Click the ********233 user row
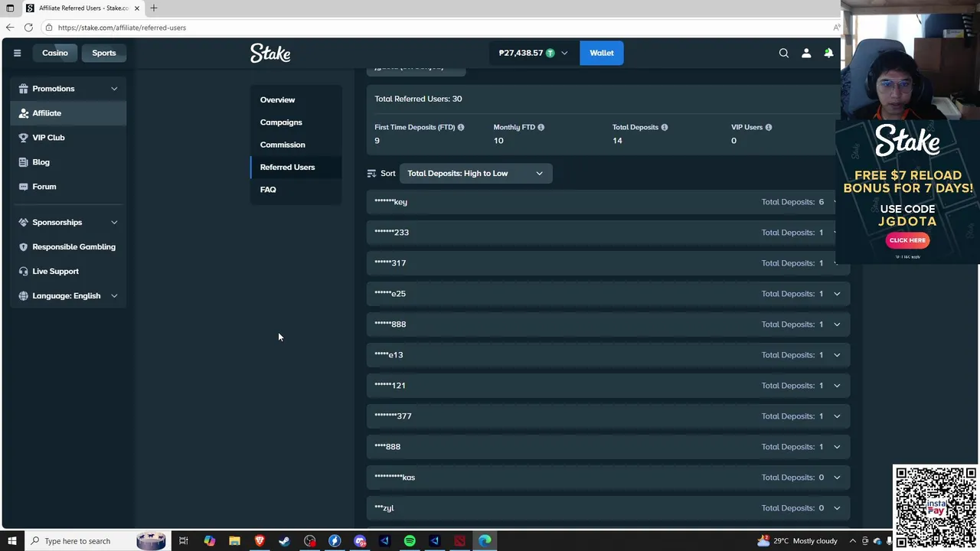Viewport: 980px width, 551px height. point(608,233)
